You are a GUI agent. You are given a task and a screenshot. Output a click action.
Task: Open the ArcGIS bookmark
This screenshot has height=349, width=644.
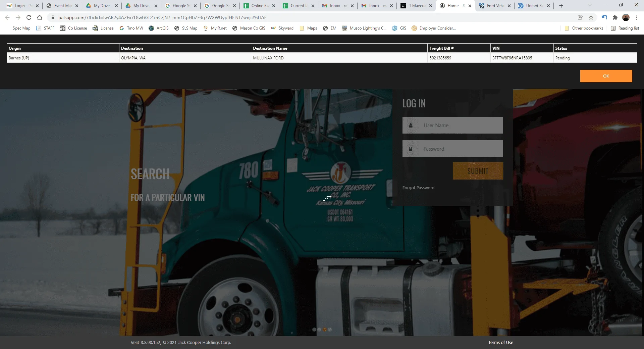click(x=159, y=28)
